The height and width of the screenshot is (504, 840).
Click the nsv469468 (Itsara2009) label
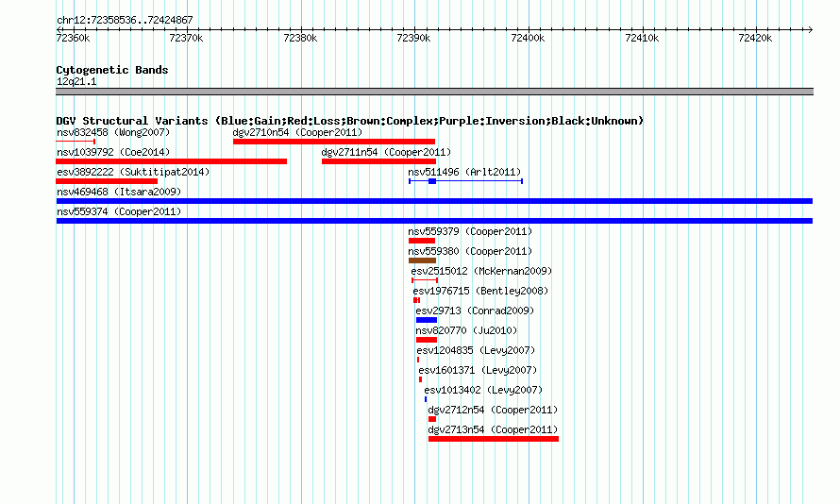pos(119,192)
